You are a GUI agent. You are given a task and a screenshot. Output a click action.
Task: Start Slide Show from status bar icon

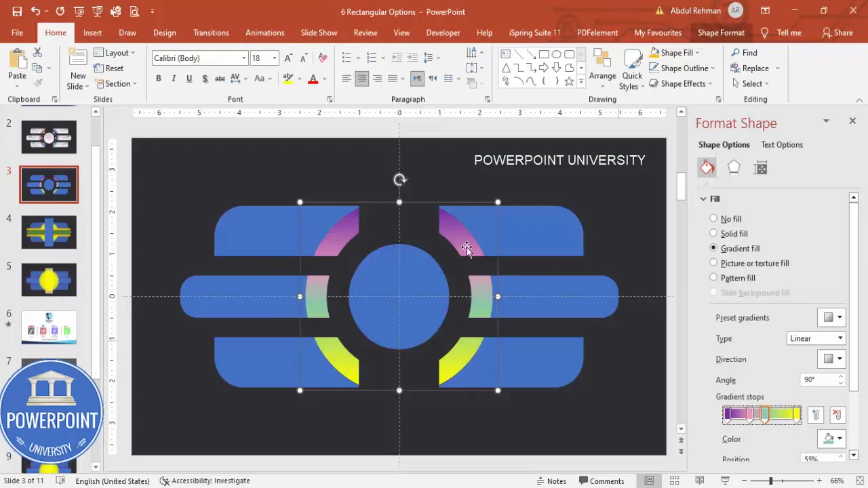[x=725, y=481]
